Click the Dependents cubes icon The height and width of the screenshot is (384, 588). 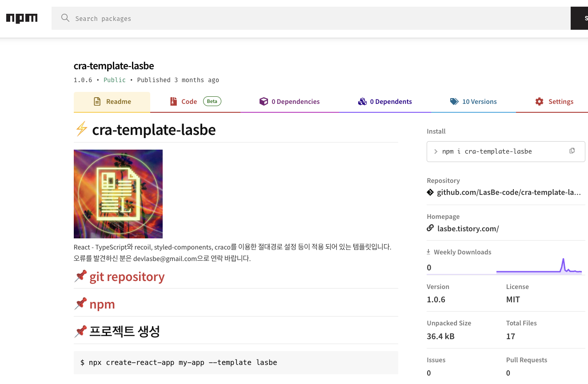pyautogui.click(x=362, y=102)
